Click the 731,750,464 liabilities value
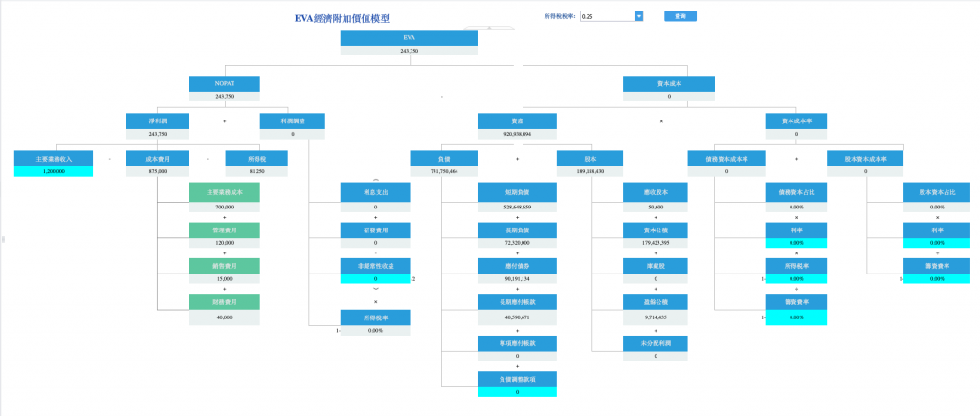Viewport: 980px width, 416px height. (x=444, y=171)
